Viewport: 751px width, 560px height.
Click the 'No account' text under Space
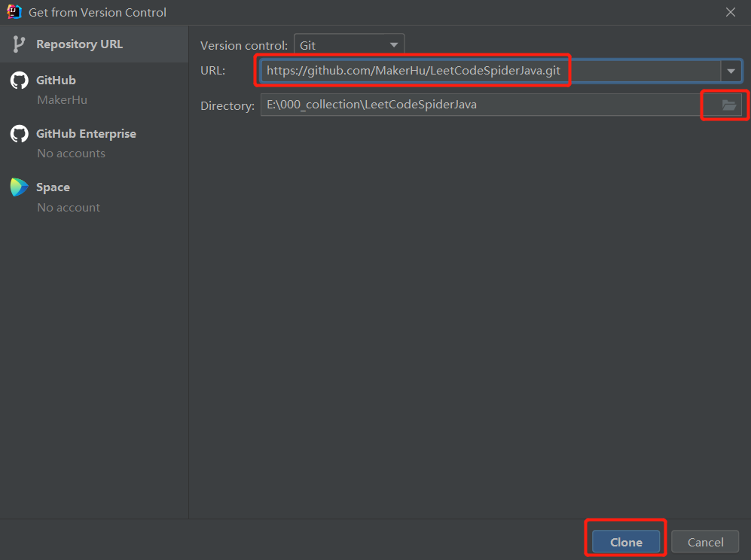(x=69, y=207)
